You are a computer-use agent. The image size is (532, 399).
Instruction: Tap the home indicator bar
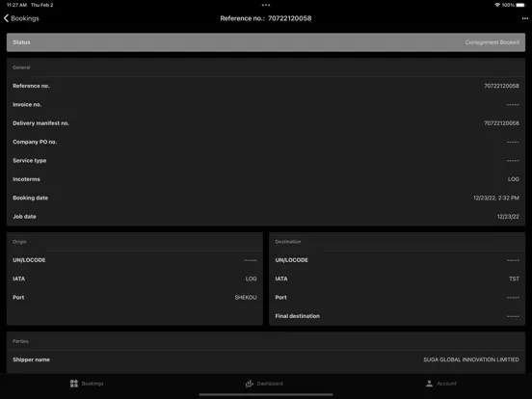point(266,394)
